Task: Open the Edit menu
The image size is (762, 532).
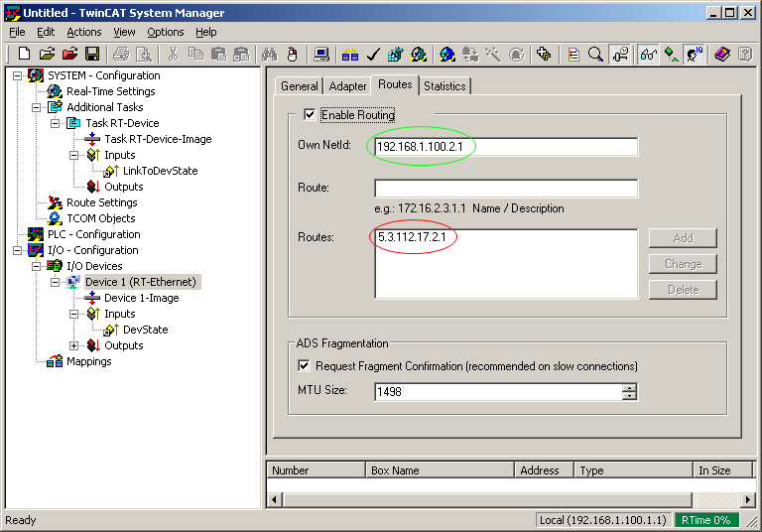Action: click(x=46, y=32)
